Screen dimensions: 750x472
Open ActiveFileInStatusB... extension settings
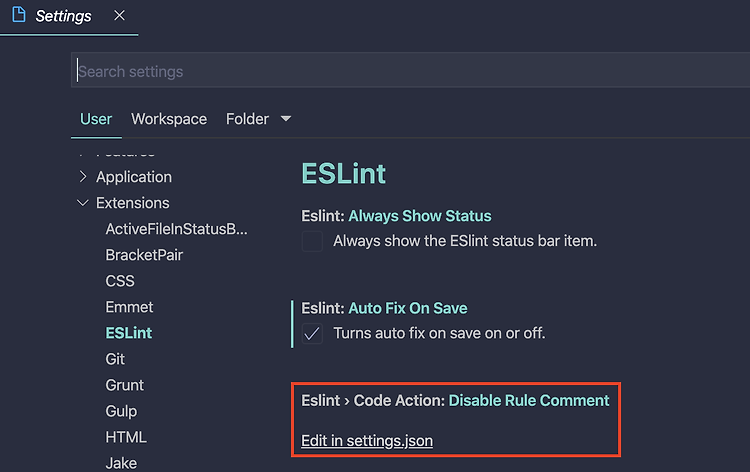(176, 229)
